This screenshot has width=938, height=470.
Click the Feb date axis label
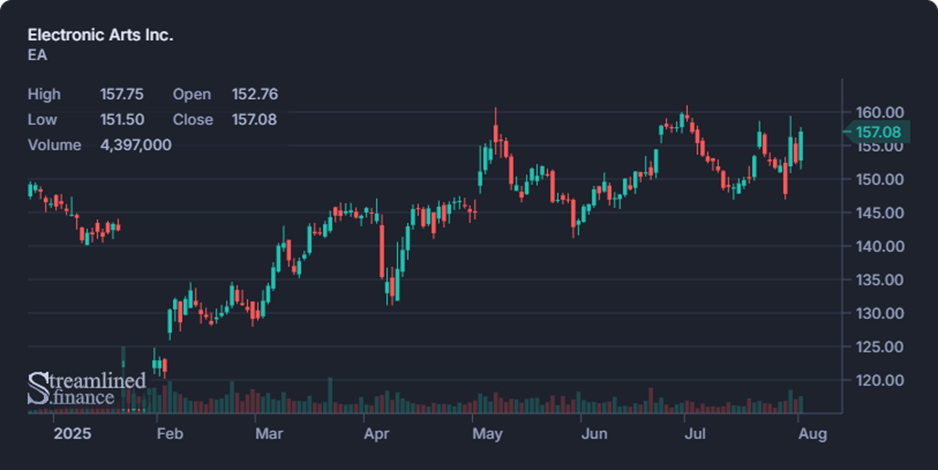point(170,434)
